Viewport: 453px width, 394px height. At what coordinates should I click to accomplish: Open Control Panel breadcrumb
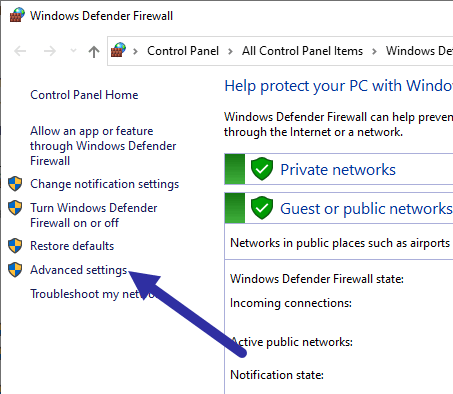(x=183, y=51)
